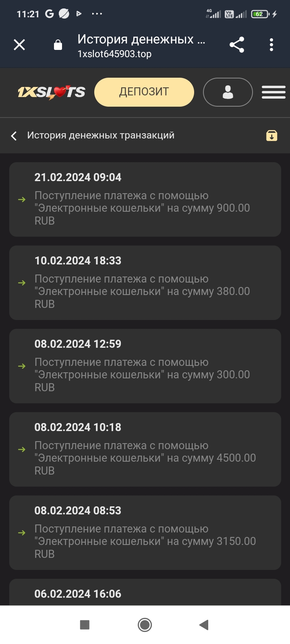Viewport: 290px width, 644px height.
Task: Close the browser tab with X
Action: (x=19, y=45)
